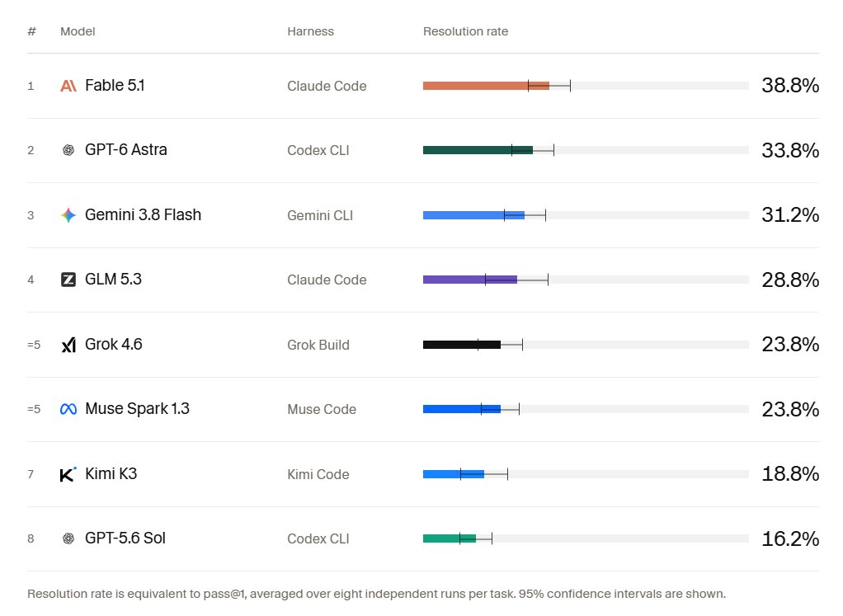This screenshot has height=616, width=843.
Task: Select the Harness column header
Action: (x=310, y=31)
